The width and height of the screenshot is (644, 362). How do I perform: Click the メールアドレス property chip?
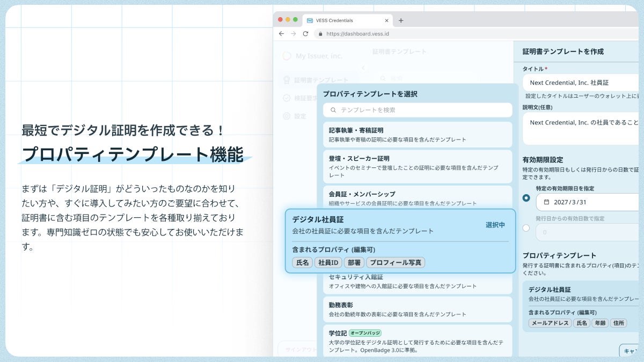(x=550, y=323)
